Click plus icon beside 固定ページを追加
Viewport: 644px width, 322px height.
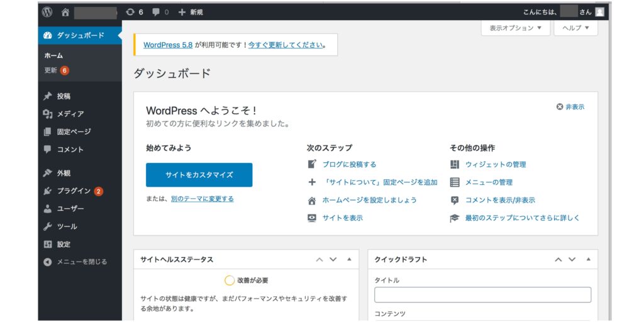(312, 182)
